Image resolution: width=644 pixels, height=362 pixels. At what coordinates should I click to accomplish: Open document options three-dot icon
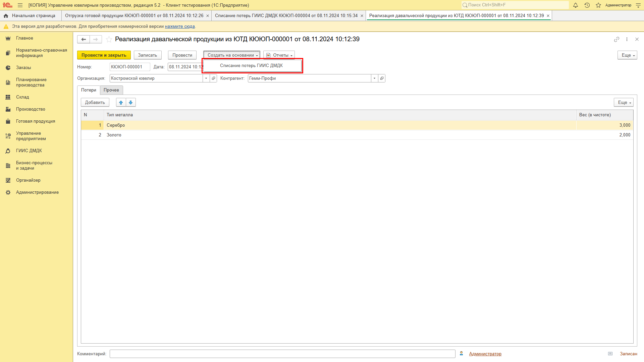[x=627, y=39]
